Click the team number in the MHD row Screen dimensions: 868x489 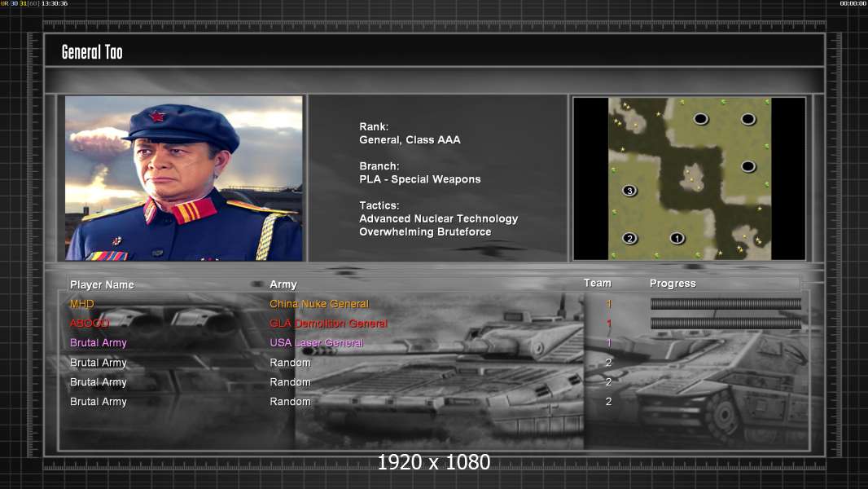[x=608, y=303]
